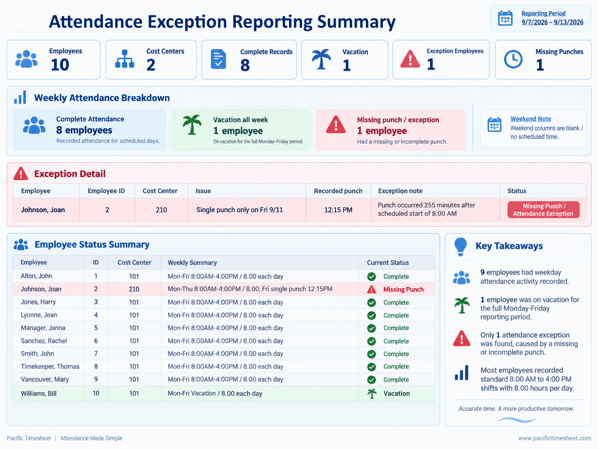
Task: Click the red warning icon in Johnson, Joan status row
Action: pos(371,290)
